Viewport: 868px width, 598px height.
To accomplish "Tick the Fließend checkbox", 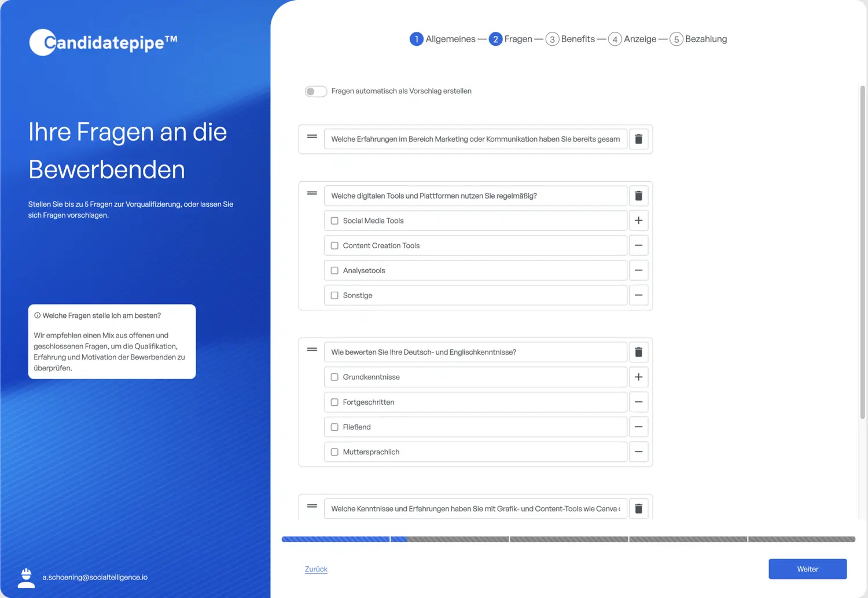I will (334, 427).
